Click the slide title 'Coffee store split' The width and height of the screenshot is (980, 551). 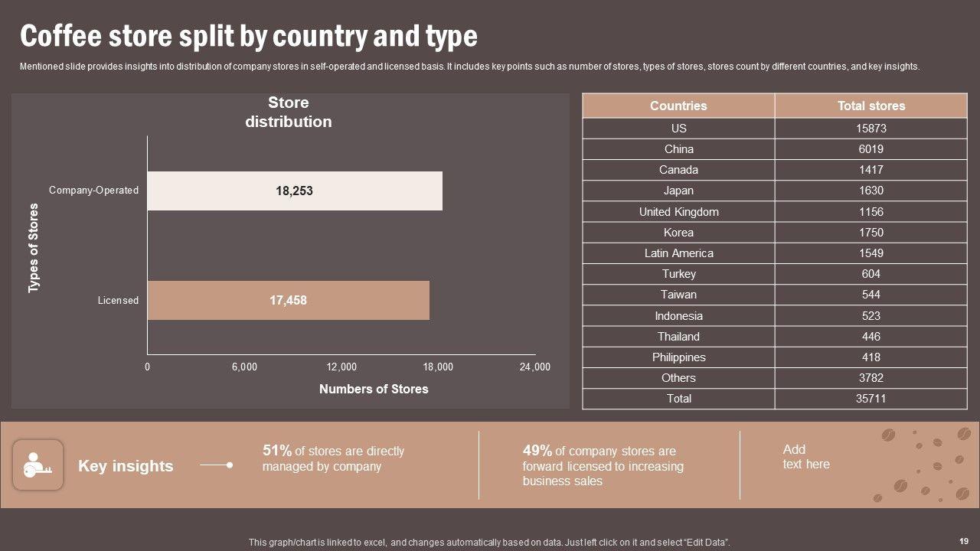point(249,36)
